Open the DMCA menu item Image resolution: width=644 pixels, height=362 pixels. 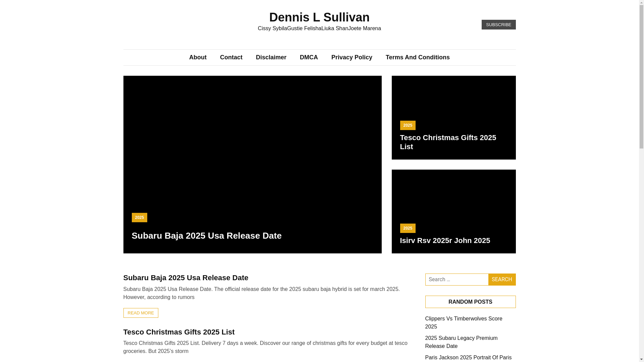click(x=309, y=57)
